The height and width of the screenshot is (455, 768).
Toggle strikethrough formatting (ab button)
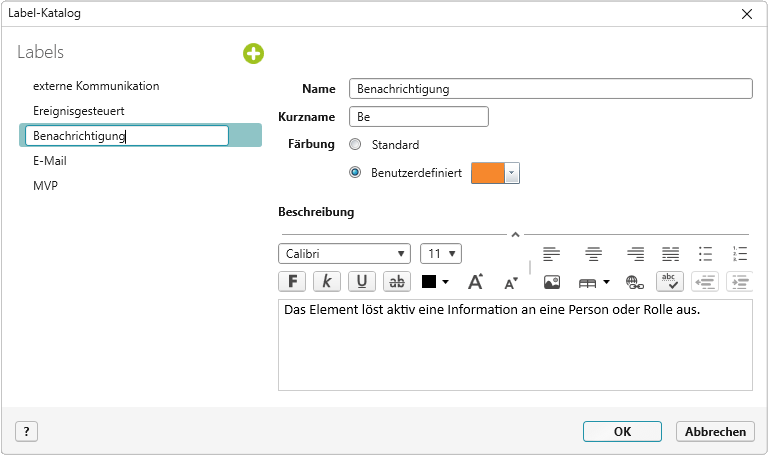point(397,282)
